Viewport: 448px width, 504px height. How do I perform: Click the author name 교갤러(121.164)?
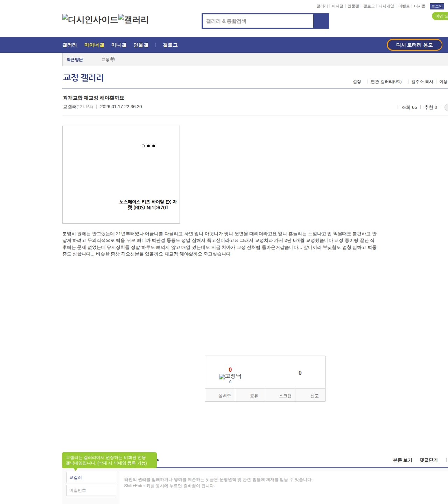(78, 107)
